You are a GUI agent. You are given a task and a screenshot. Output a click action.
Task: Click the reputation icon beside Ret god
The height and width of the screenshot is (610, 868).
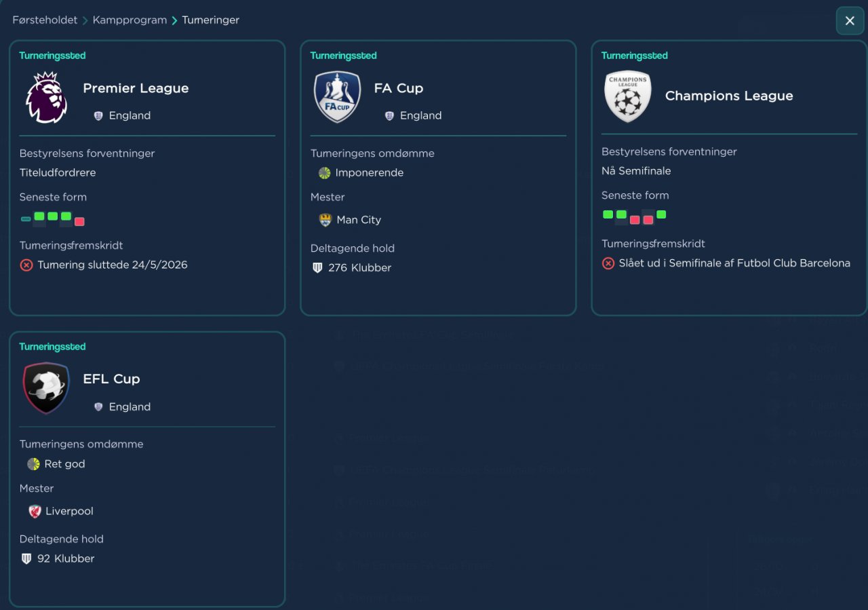coord(33,464)
